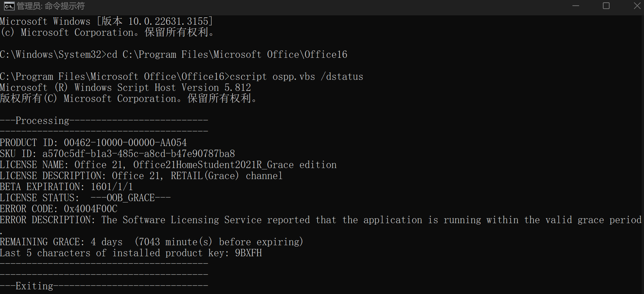Image resolution: width=644 pixels, height=294 pixels.
Task: Click the Command Prompt icon in title bar
Action: 9,6
